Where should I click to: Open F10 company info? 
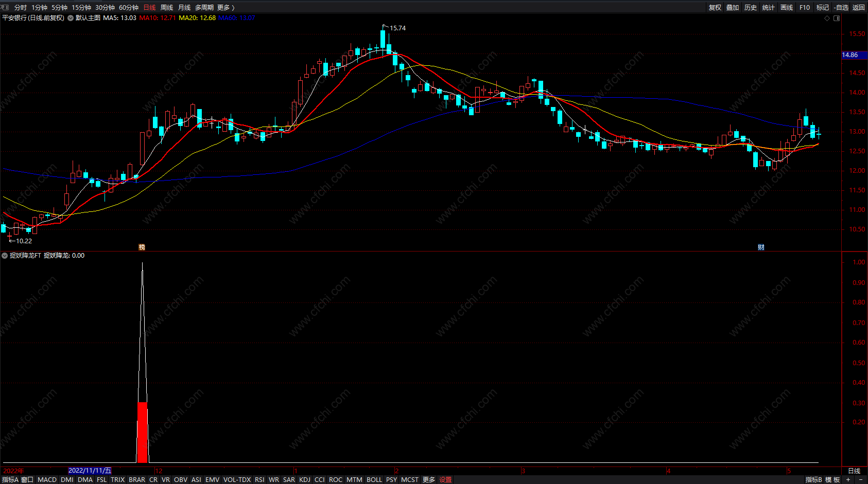pos(805,8)
